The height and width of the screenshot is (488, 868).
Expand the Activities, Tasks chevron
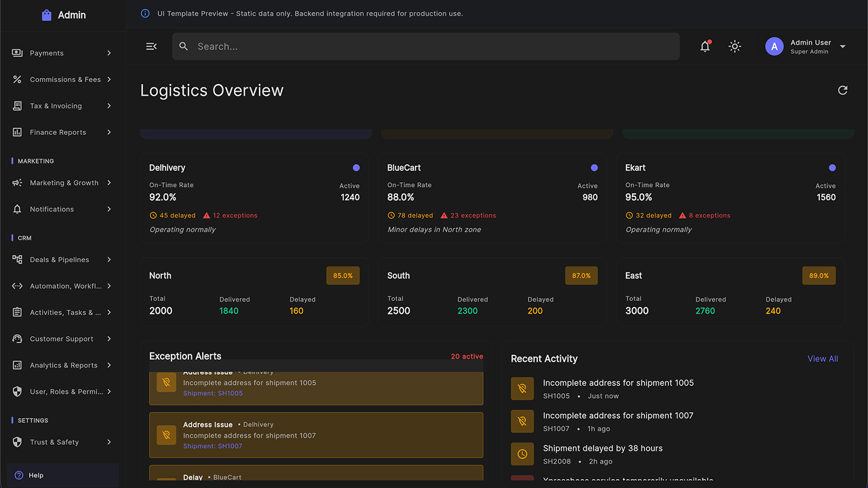click(109, 312)
